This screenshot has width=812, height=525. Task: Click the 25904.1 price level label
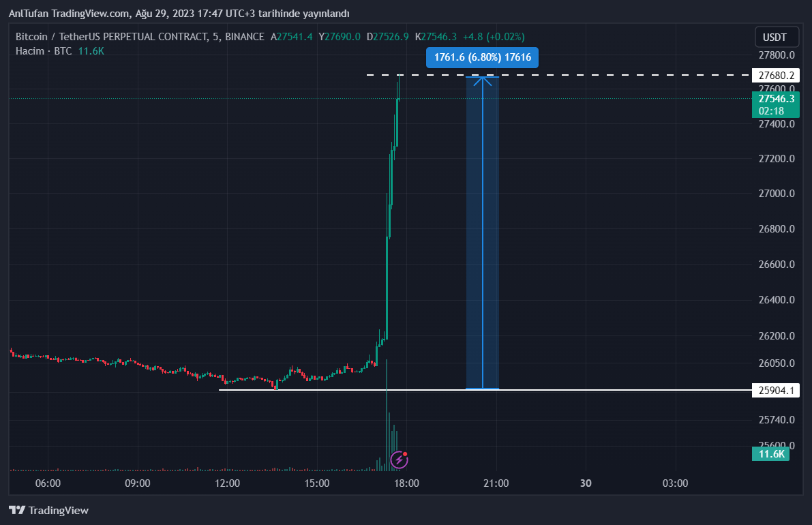point(773,391)
